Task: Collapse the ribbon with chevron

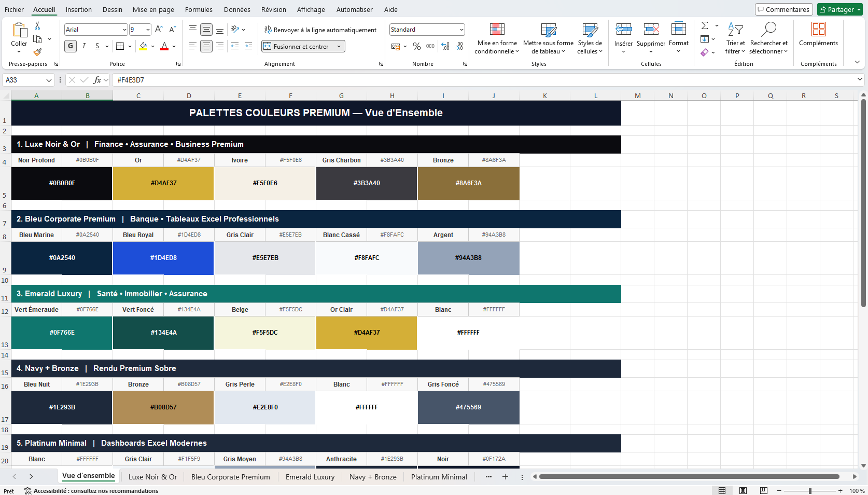Action: (x=857, y=62)
